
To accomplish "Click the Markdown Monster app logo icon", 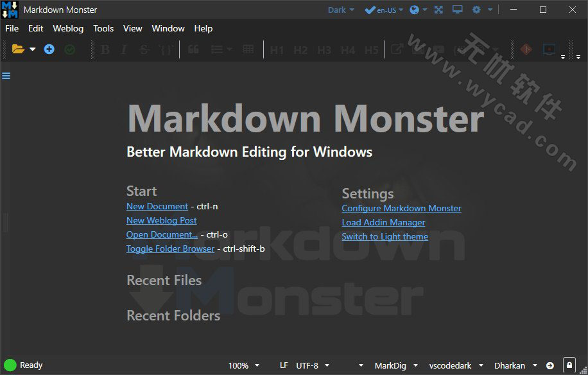I will [x=10, y=10].
